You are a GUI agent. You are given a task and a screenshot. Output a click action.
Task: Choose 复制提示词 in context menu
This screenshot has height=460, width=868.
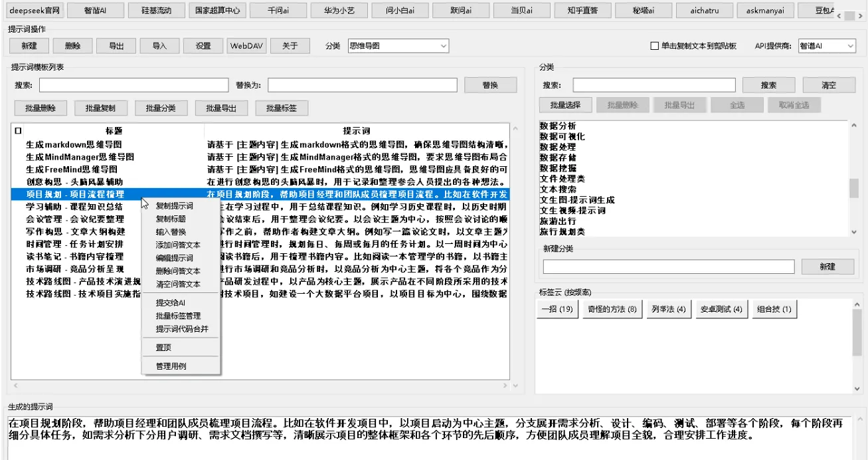179,206
